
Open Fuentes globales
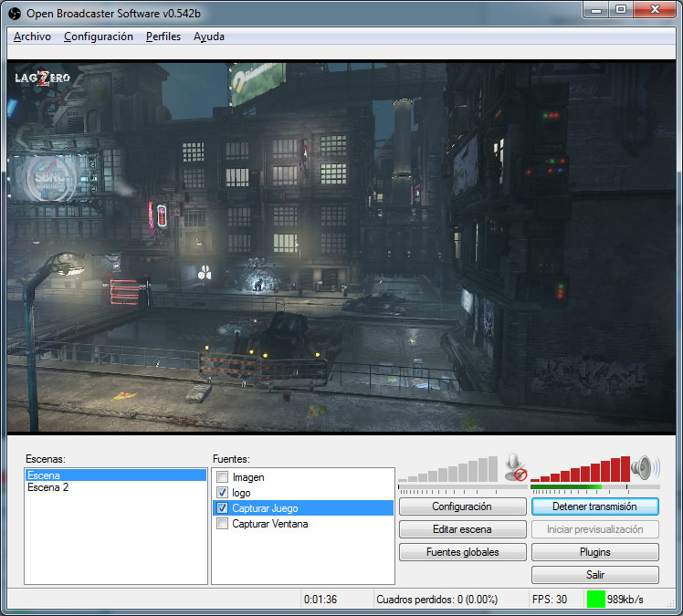click(463, 552)
